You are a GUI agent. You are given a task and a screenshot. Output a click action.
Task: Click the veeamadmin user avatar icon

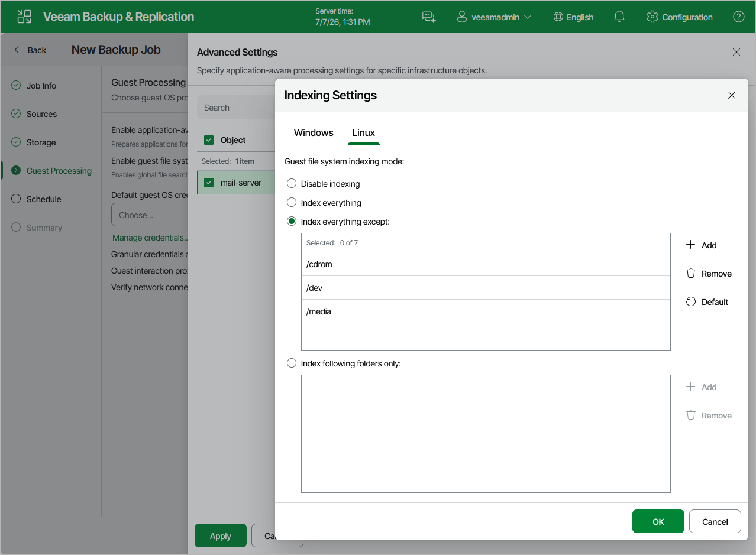(x=462, y=17)
